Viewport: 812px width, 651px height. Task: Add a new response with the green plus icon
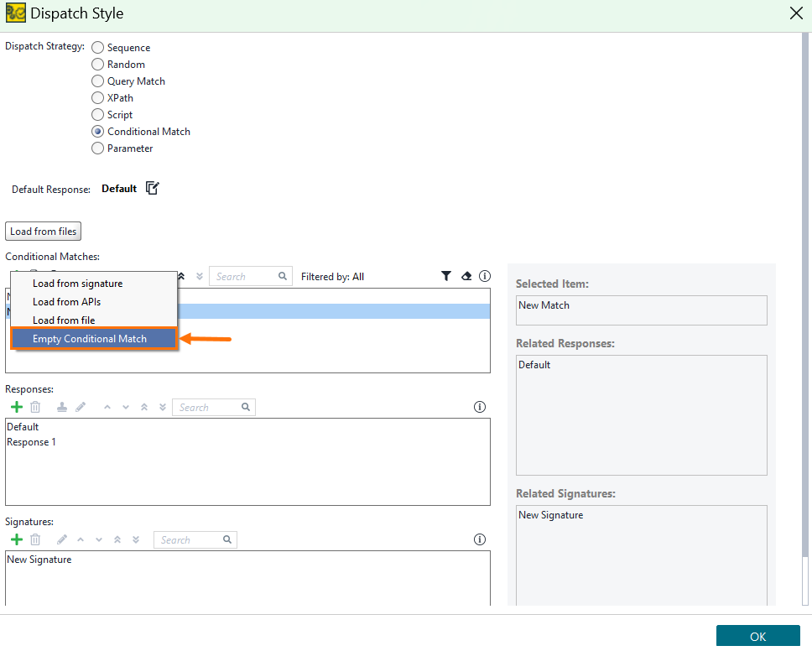16,407
